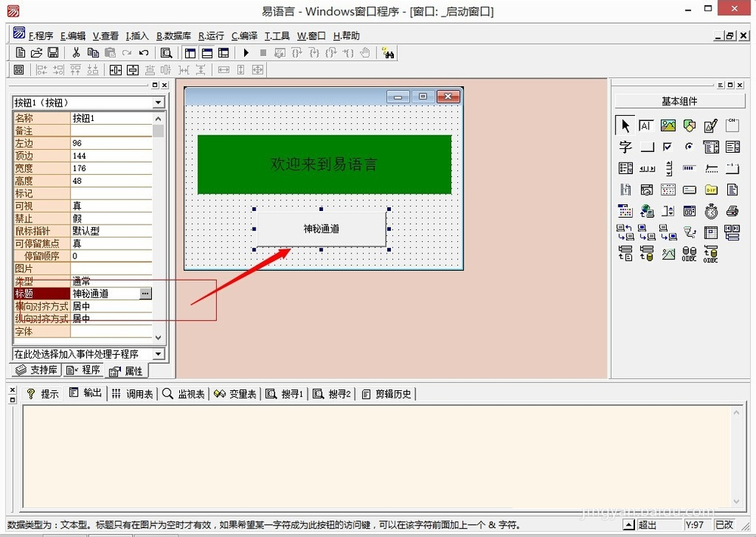Select the arrow pointer tool in palette

coord(625,126)
